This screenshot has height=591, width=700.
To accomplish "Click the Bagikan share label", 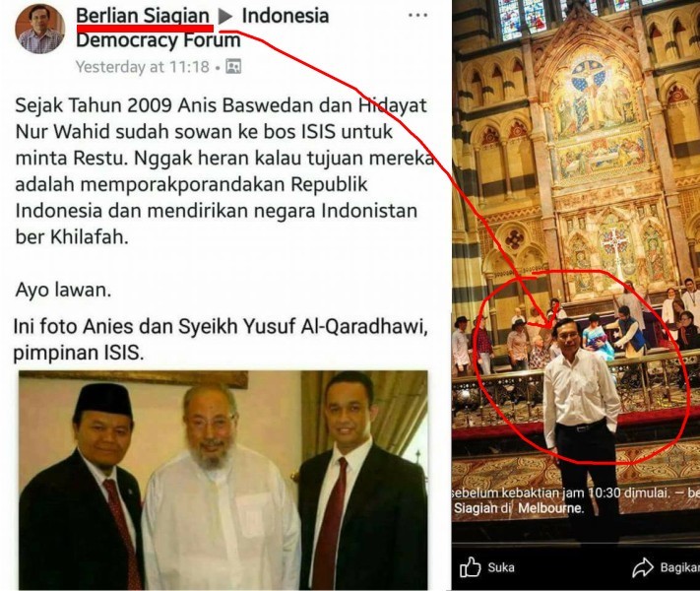I will pos(680,567).
